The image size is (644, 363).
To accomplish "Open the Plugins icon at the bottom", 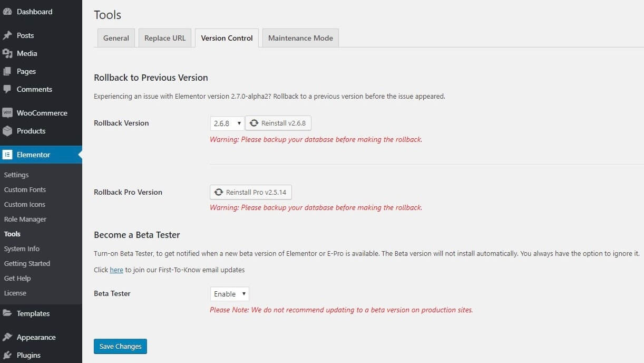I will click(8, 355).
